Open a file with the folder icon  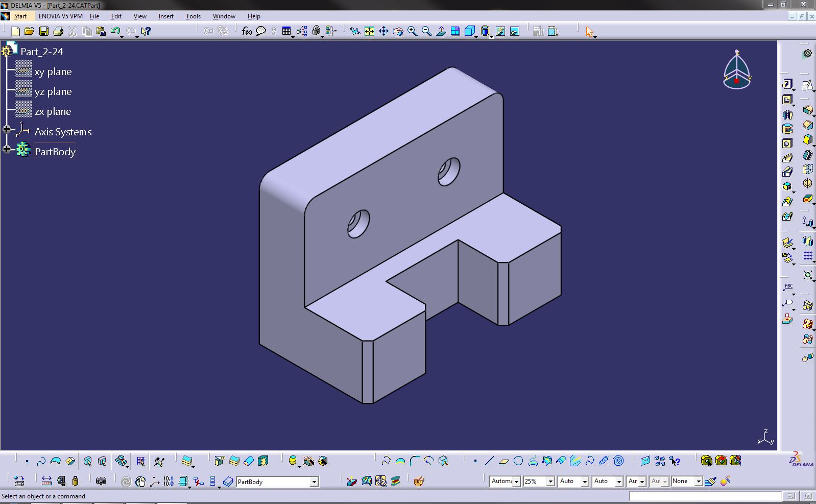pyautogui.click(x=29, y=32)
